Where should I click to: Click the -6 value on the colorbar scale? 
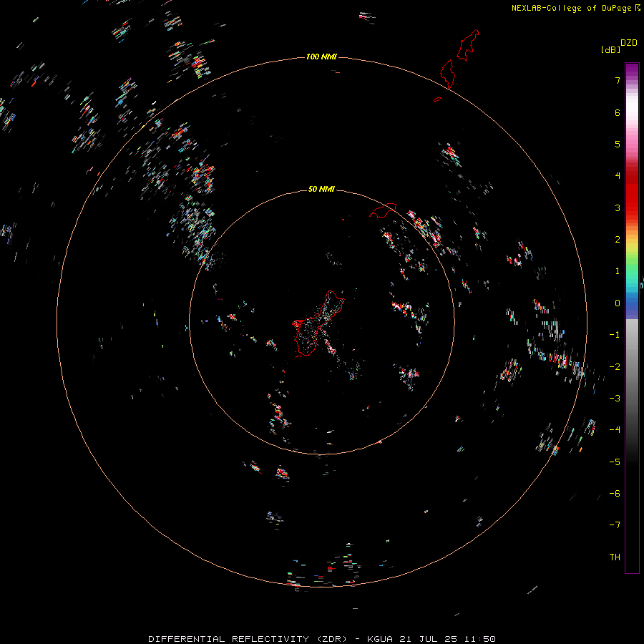click(x=615, y=494)
